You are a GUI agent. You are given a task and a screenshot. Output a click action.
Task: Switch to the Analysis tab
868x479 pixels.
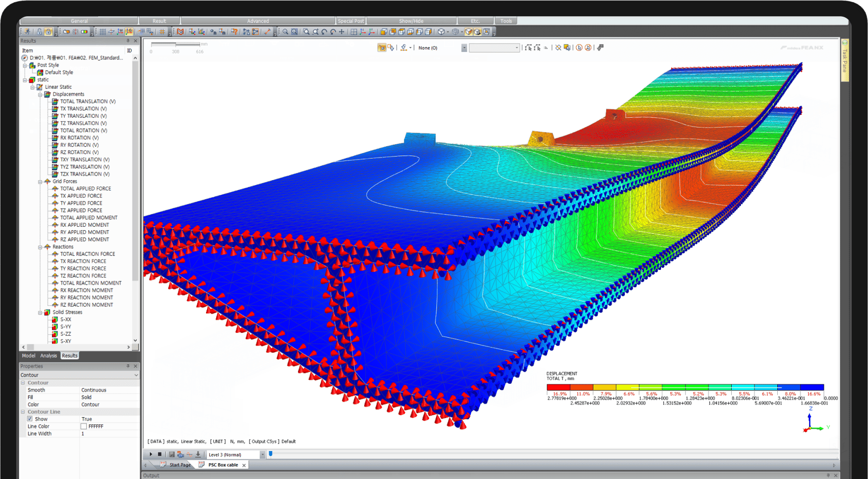coord(49,356)
